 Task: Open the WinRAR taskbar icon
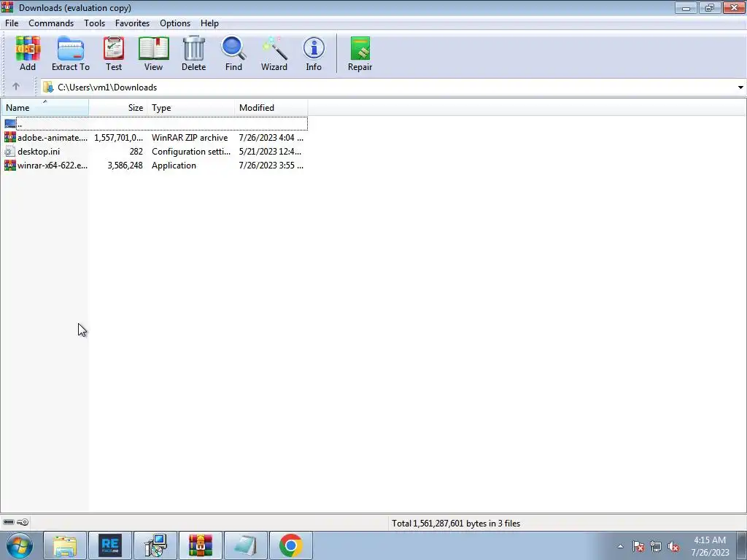coord(200,545)
